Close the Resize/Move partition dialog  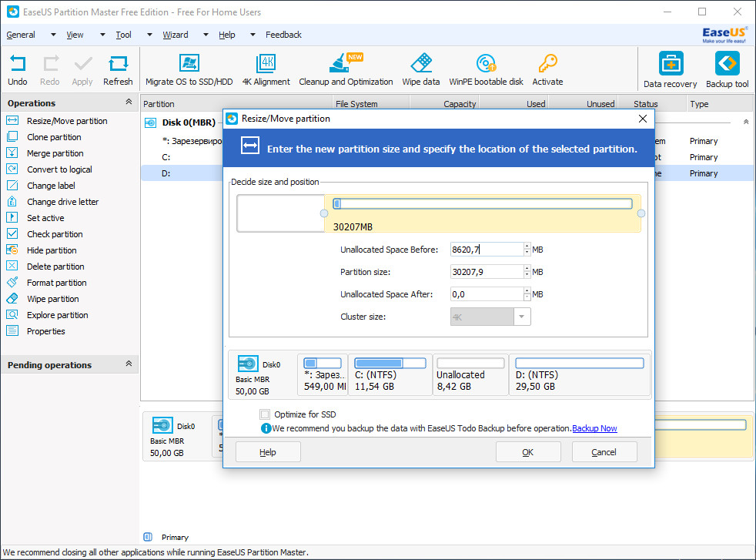pos(643,119)
